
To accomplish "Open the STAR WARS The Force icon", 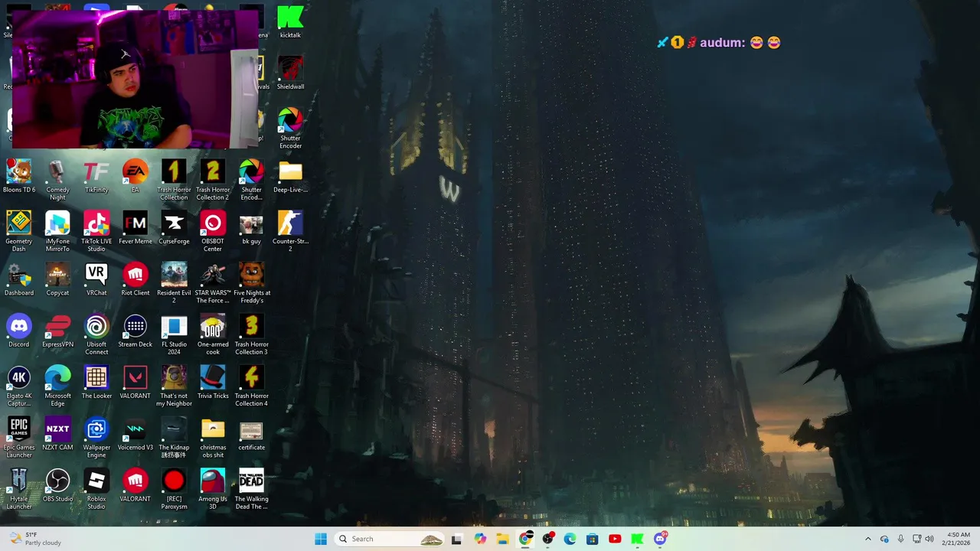I will 213,283.
